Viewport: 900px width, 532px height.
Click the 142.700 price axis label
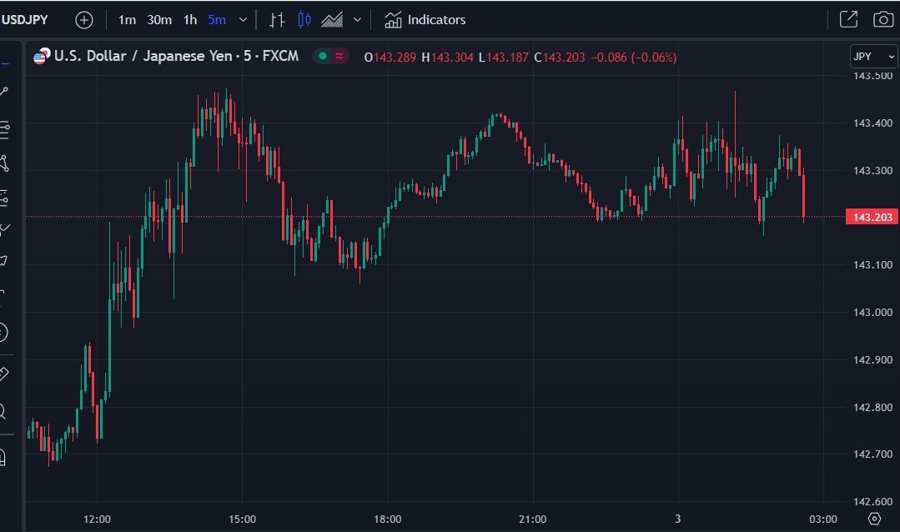872,454
